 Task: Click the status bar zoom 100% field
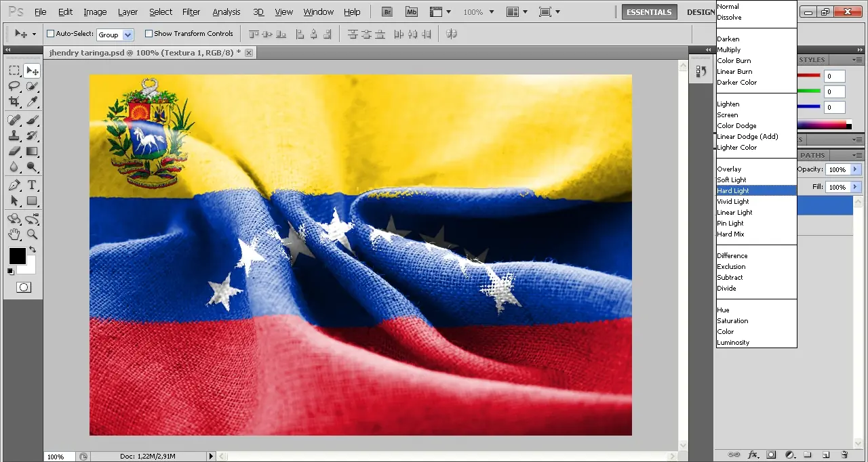pyautogui.click(x=60, y=457)
